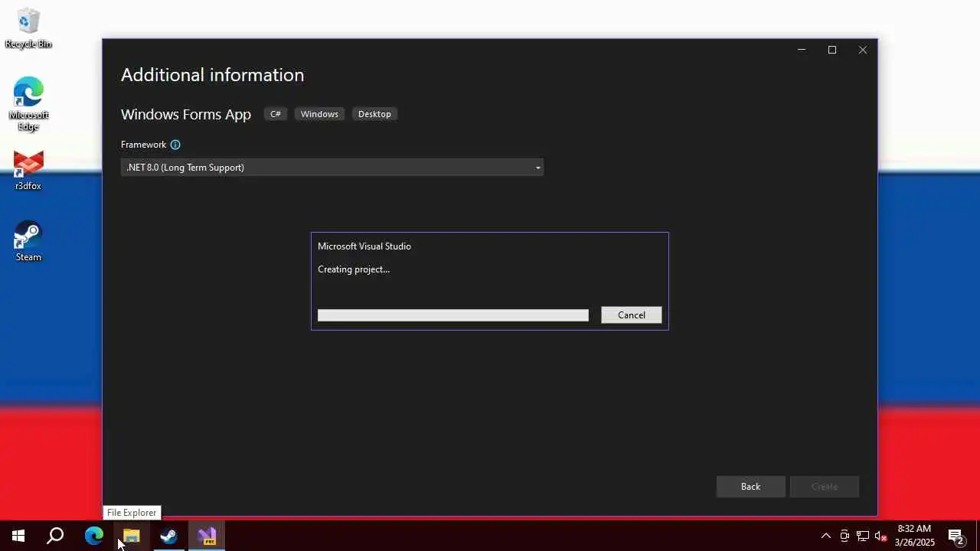Click the Visual Studio taskbar icon
980x551 pixels.
tap(207, 536)
